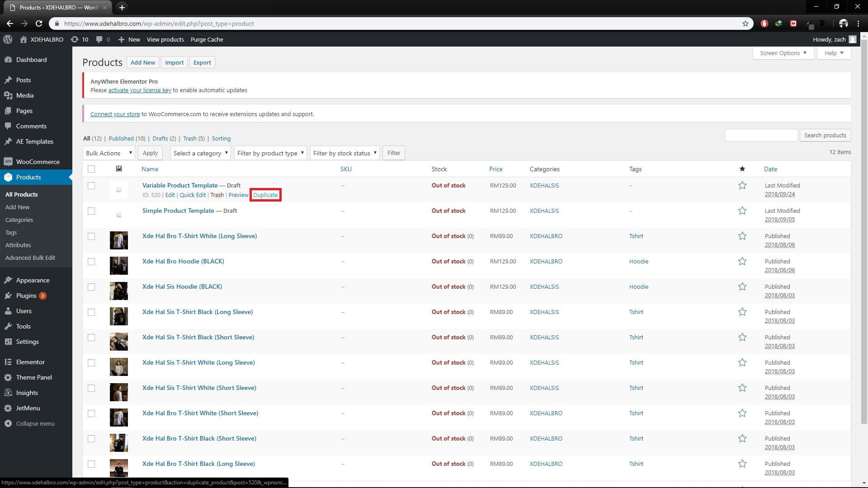Click Duplicate for Variable Product Template
This screenshot has width=868, height=488.
tap(265, 195)
